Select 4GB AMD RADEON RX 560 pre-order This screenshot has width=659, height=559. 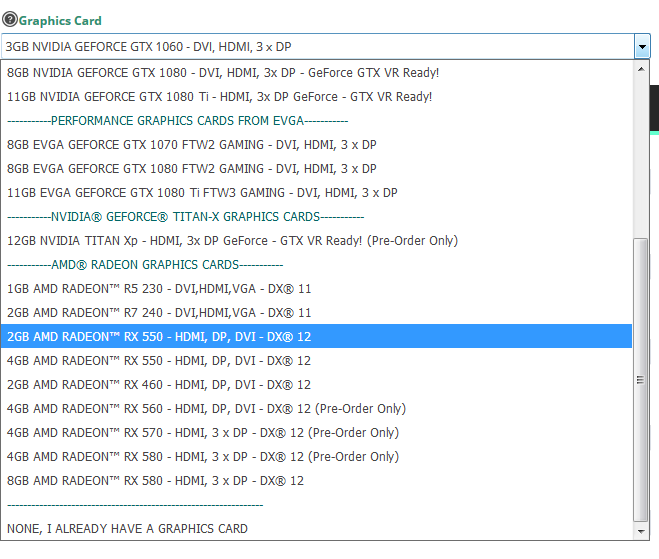coord(316,409)
